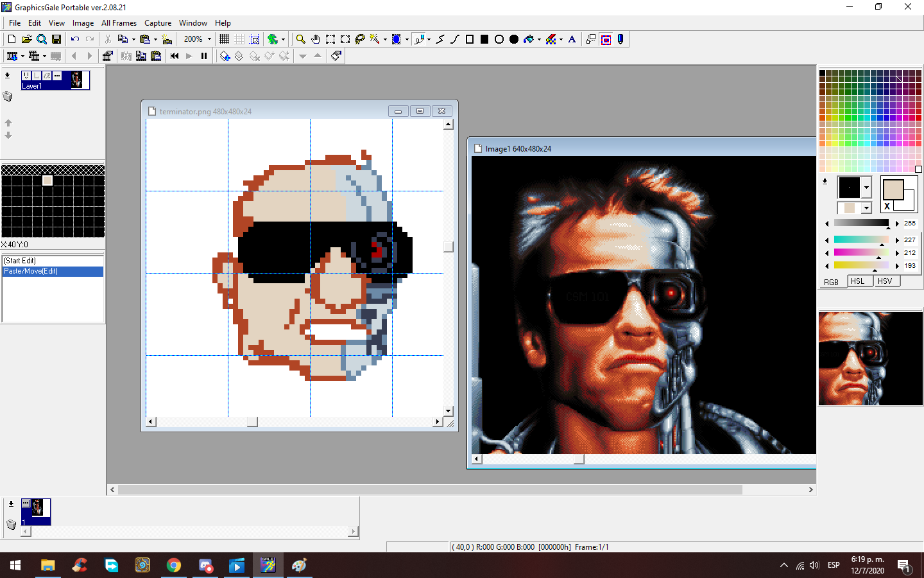Toggle the grid display

224,39
